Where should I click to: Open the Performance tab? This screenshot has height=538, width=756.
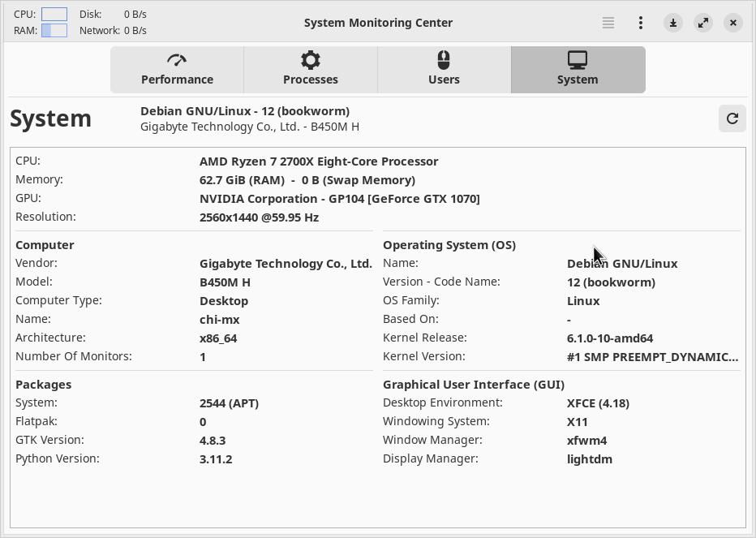177,70
